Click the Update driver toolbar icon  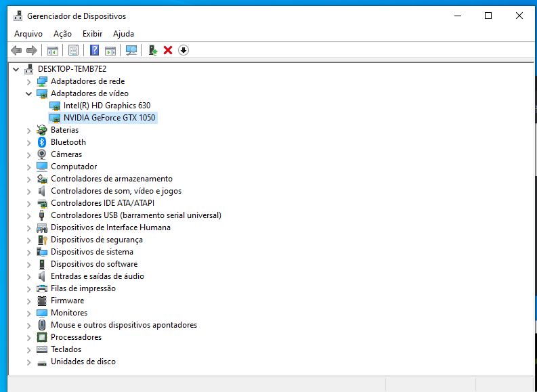[x=153, y=50]
